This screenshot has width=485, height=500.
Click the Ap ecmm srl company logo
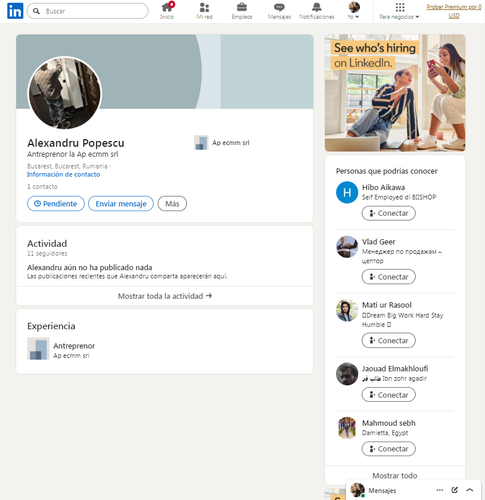point(201,142)
